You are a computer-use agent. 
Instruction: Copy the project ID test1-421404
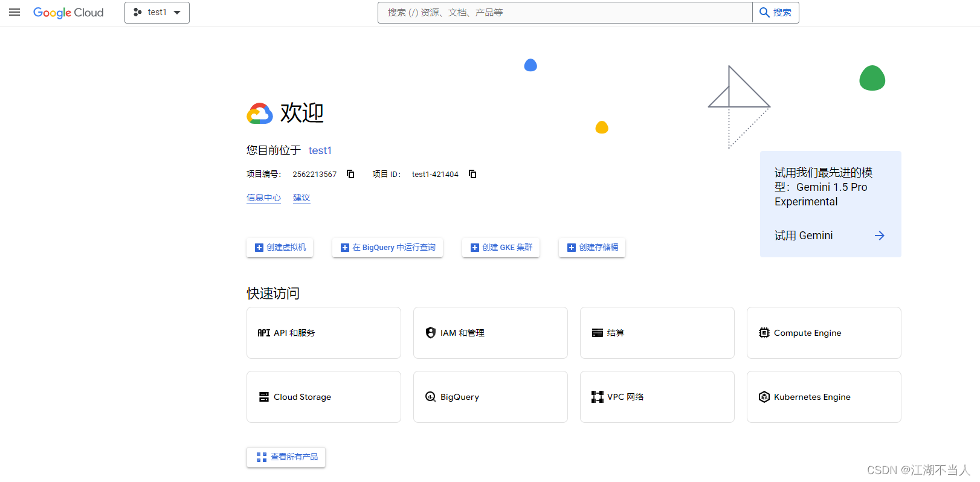tap(472, 174)
